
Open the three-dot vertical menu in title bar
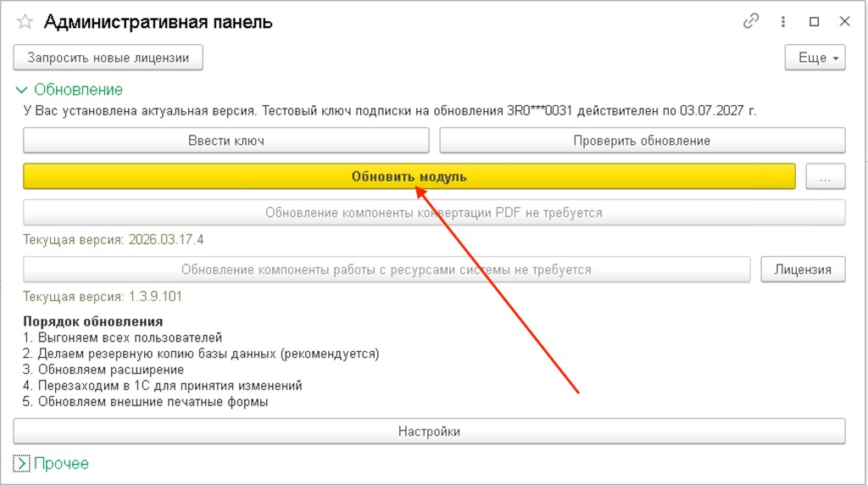(782, 21)
